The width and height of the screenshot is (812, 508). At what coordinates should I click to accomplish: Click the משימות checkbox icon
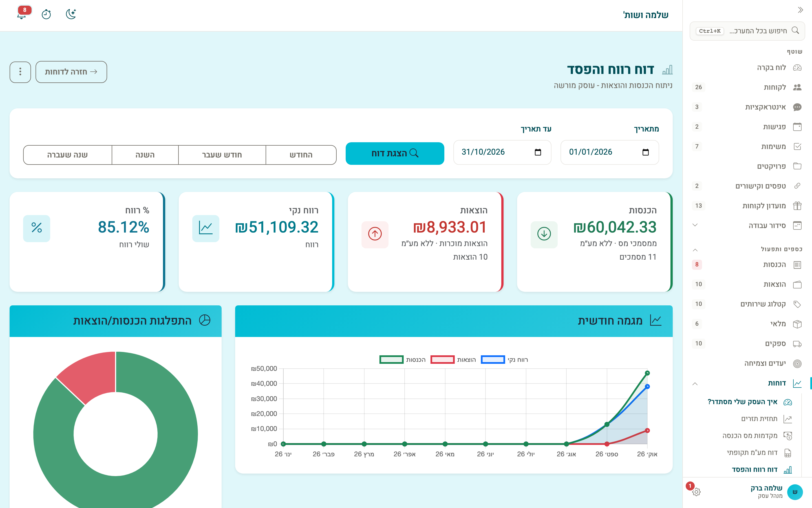pos(797,146)
